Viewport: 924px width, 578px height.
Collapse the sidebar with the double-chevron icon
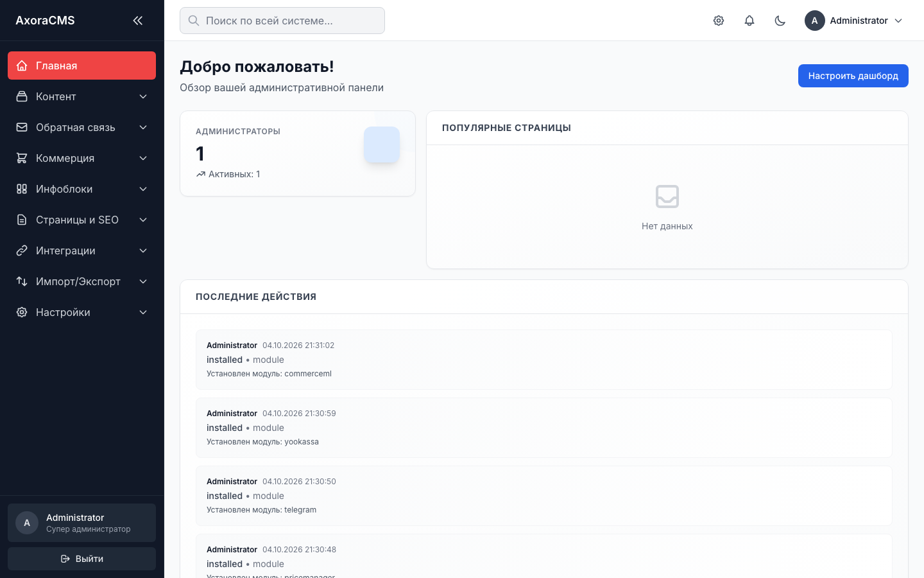[138, 21]
